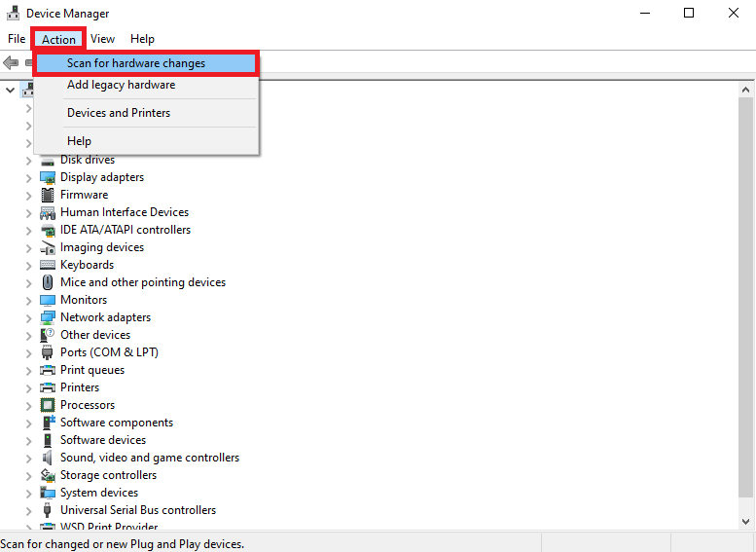The width and height of the screenshot is (756, 552).
Task: Click the Printers icon
Action: (48, 387)
